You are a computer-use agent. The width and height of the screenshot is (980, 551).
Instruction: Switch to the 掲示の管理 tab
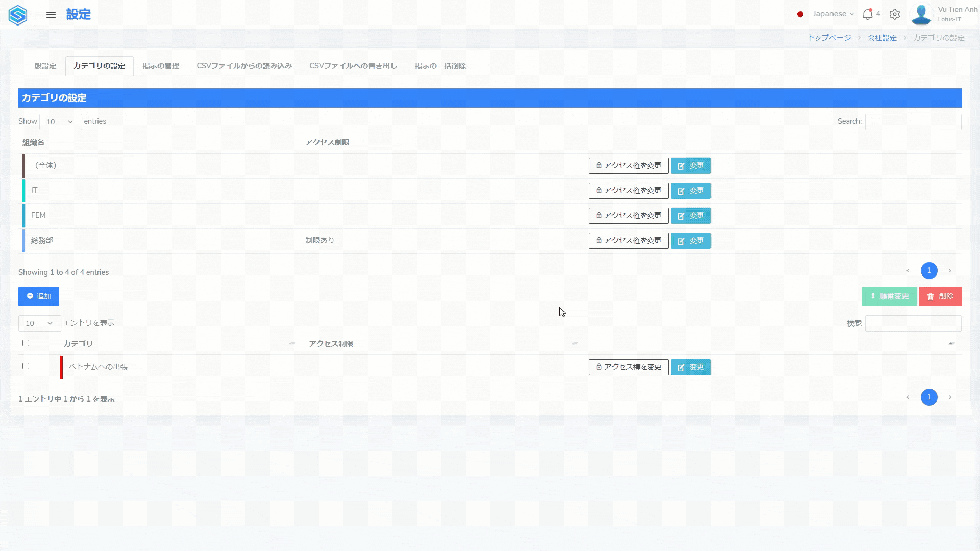161,66
